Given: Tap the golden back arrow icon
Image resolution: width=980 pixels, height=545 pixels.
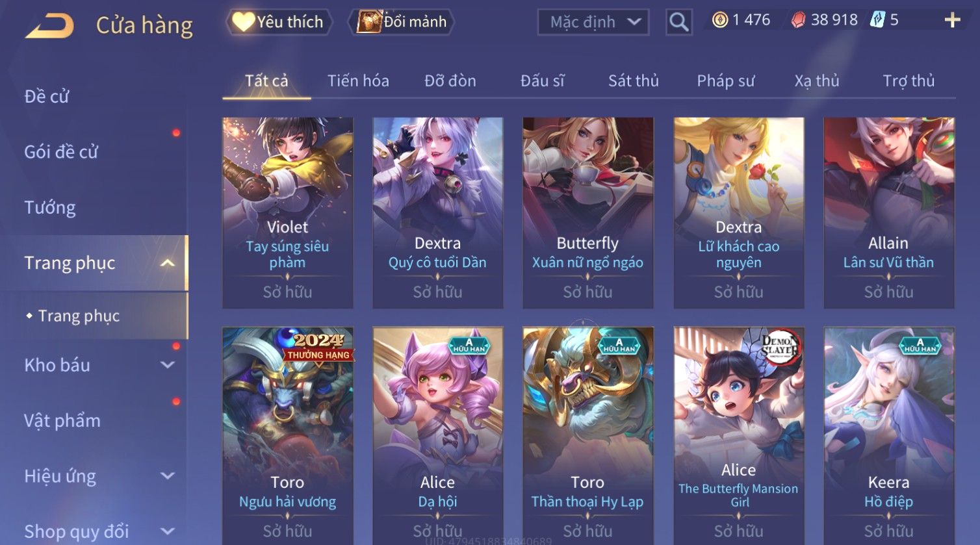Looking at the screenshot, I should (x=49, y=26).
